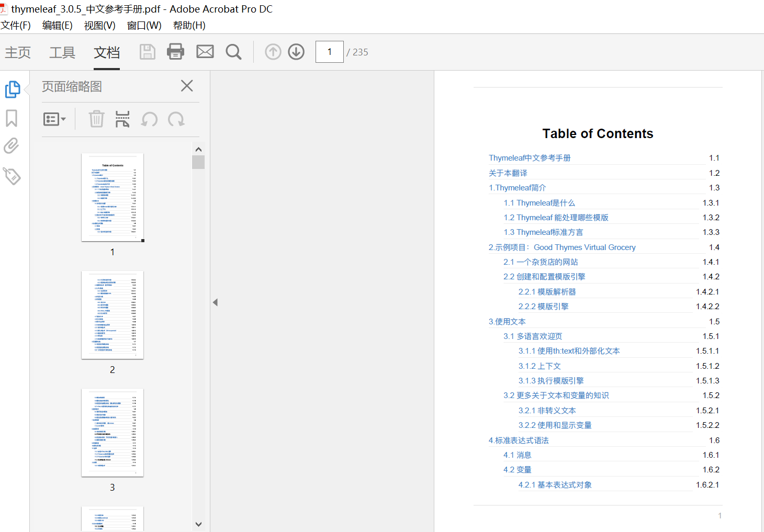Image resolution: width=764 pixels, height=532 pixels.
Task: Open the Bookmarks panel icon
Action: point(12,118)
